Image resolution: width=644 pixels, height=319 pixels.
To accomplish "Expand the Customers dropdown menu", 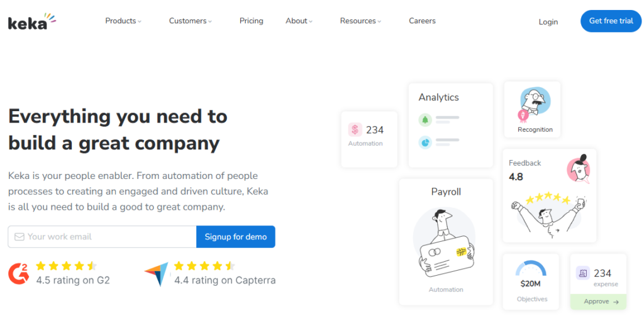I will coord(190,21).
